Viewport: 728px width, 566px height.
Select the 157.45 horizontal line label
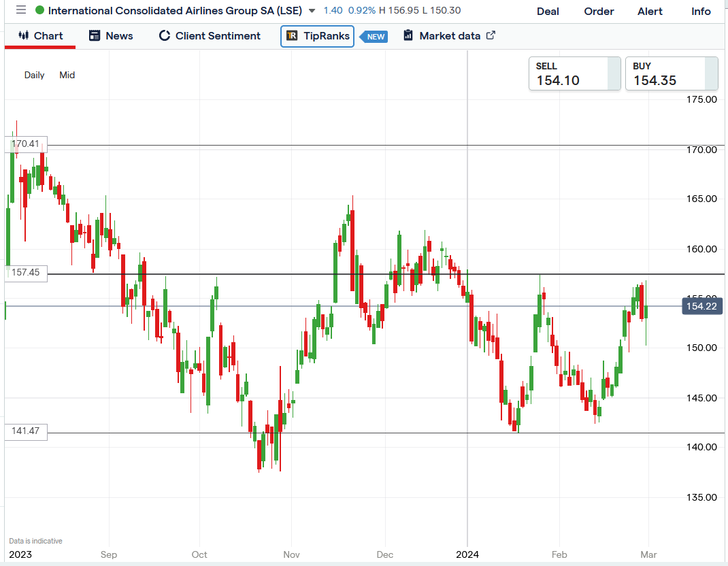pyautogui.click(x=26, y=273)
